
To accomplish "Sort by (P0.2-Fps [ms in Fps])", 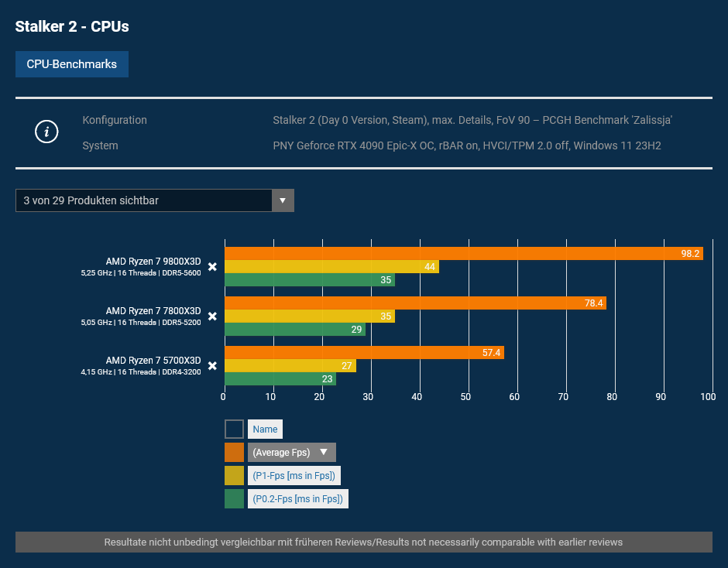I will click(x=298, y=499).
